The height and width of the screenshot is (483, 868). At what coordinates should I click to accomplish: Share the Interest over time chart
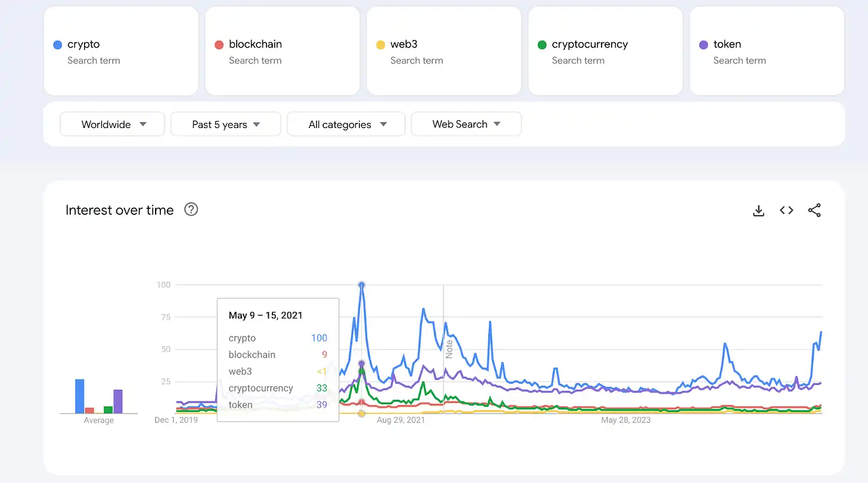(814, 210)
